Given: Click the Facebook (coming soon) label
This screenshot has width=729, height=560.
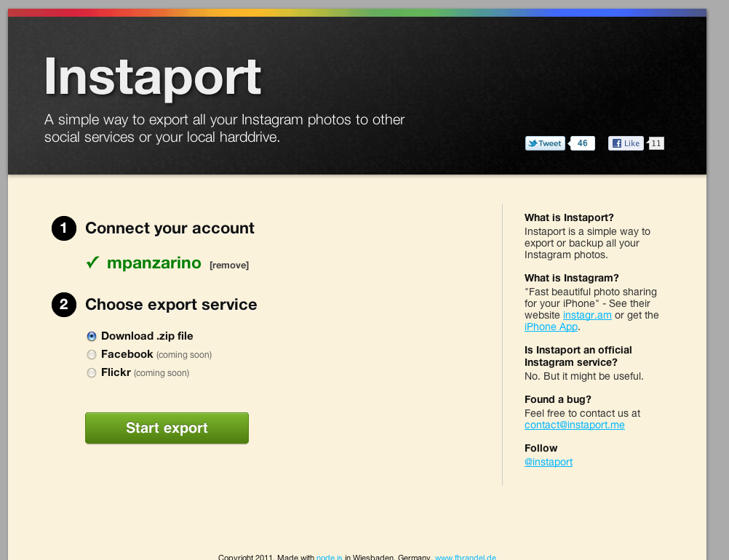Looking at the screenshot, I should pos(156,355).
